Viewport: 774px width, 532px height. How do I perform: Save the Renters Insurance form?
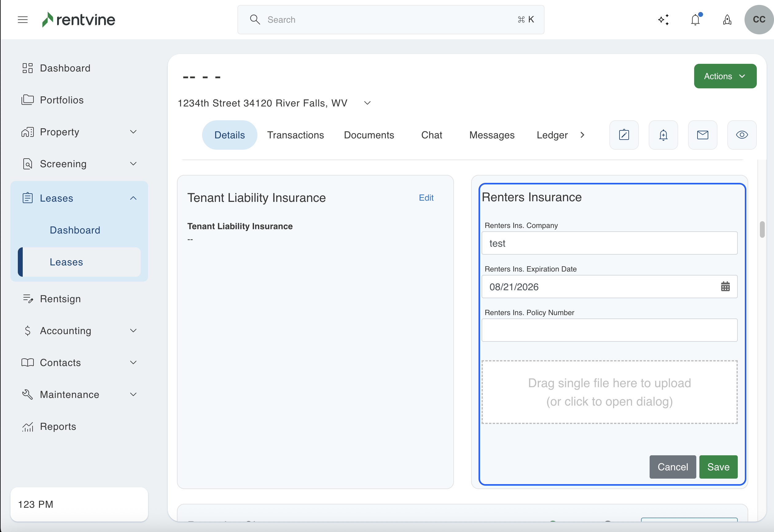coord(718,467)
